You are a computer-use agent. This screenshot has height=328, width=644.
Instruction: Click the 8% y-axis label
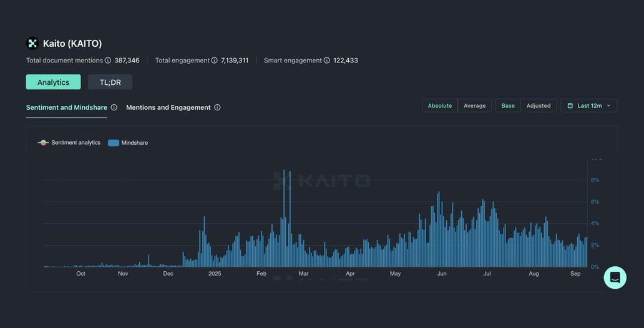595,180
